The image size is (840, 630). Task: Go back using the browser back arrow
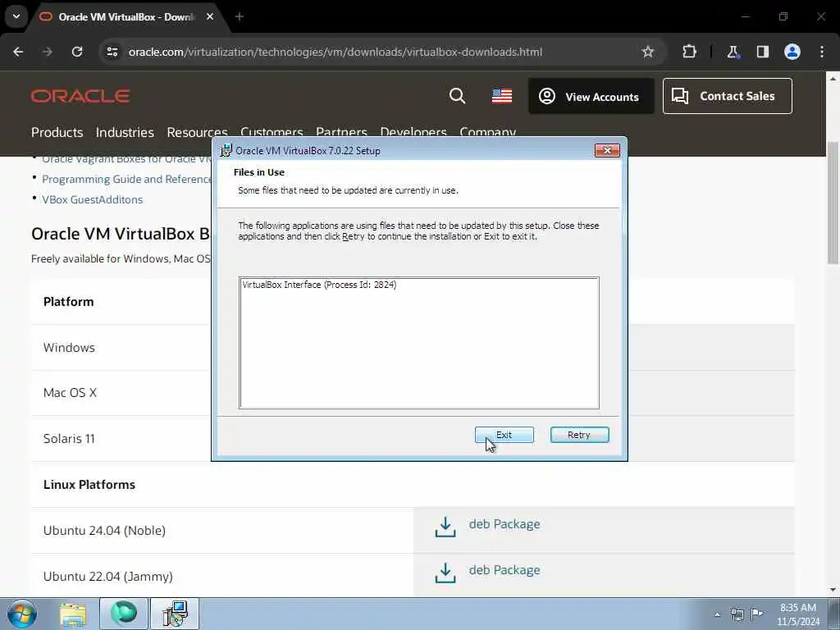pos(18,52)
